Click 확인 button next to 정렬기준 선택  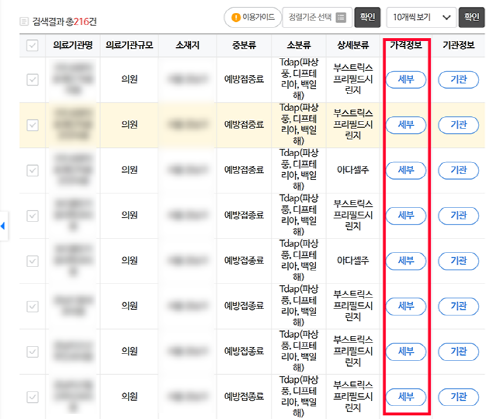pyautogui.click(x=367, y=17)
